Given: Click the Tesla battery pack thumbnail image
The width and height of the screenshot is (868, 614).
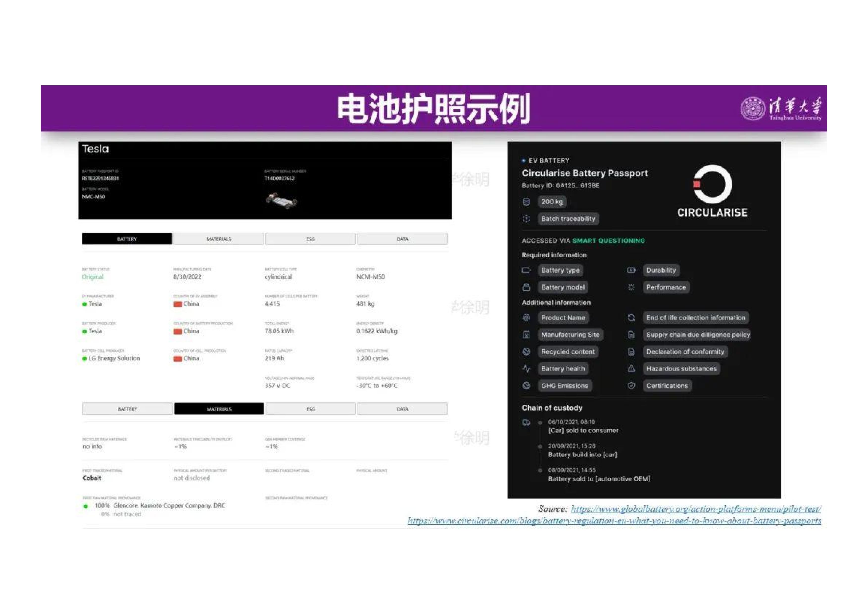Looking at the screenshot, I should [281, 200].
